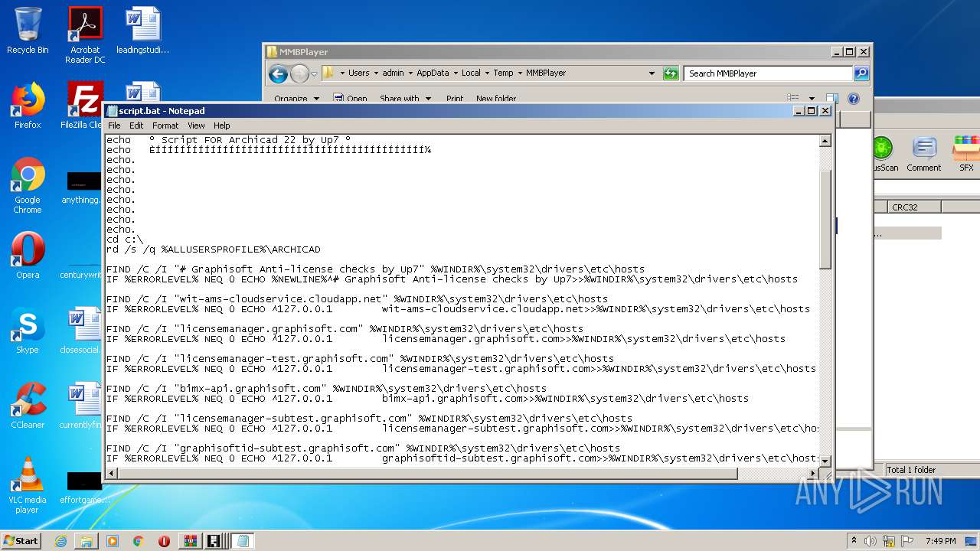Open the Recycle Bin desktop icon
980x551 pixels.
point(28,31)
